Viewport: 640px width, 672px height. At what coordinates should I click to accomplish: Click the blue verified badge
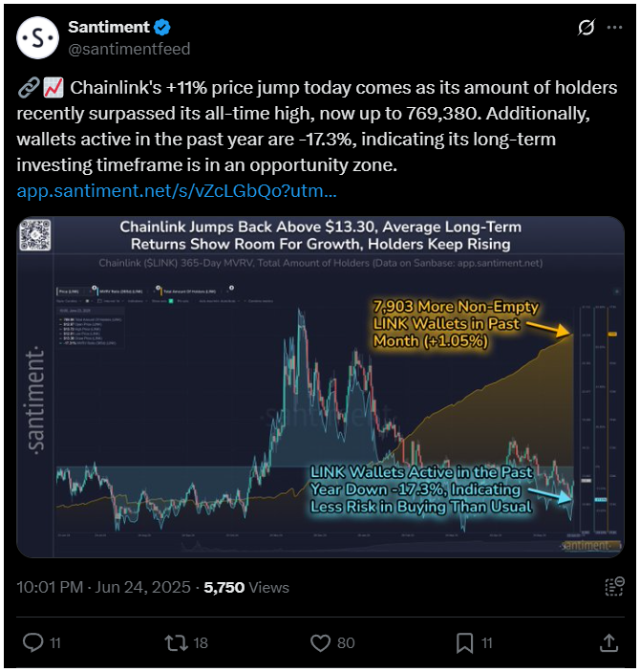[162, 28]
